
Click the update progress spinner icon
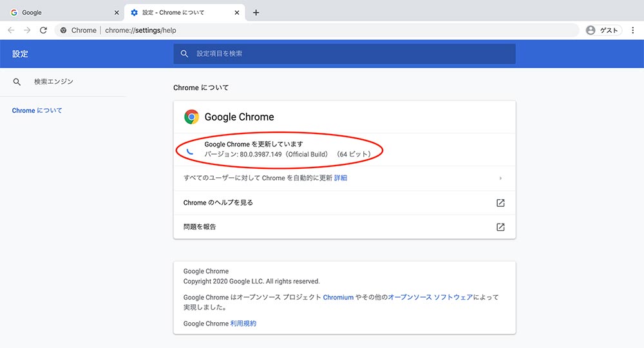(190, 151)
